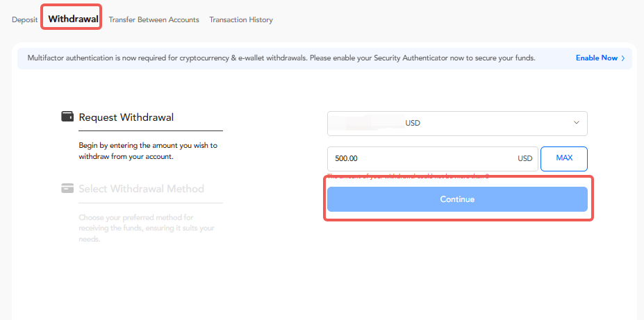
Task: Click the wallet icon beside Request Withdrawal
Action: click(x=67, y=117)
